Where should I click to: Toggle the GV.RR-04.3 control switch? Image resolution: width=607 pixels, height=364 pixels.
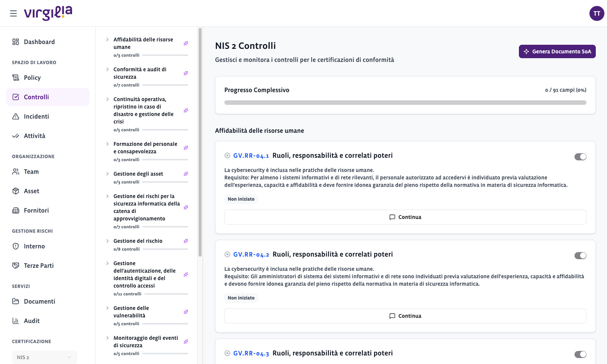[x=580, y=354]
